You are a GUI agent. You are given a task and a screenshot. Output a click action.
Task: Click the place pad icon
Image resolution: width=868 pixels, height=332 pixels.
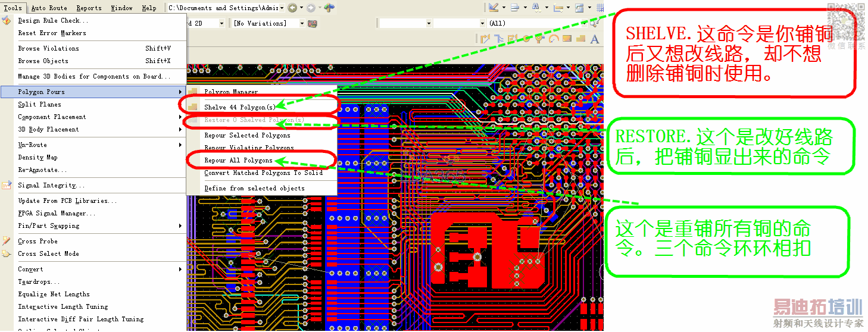click(526, 39)
